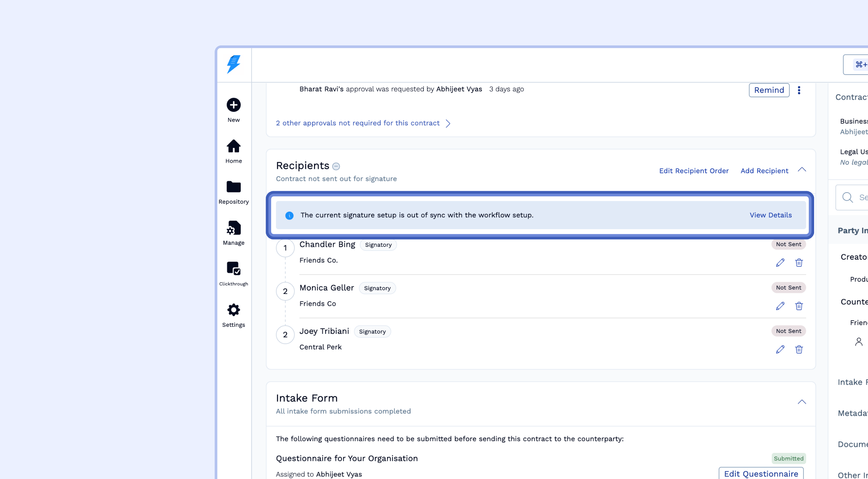Edit Chandler Bing recipient with pencil icon

tap(780, 263)
